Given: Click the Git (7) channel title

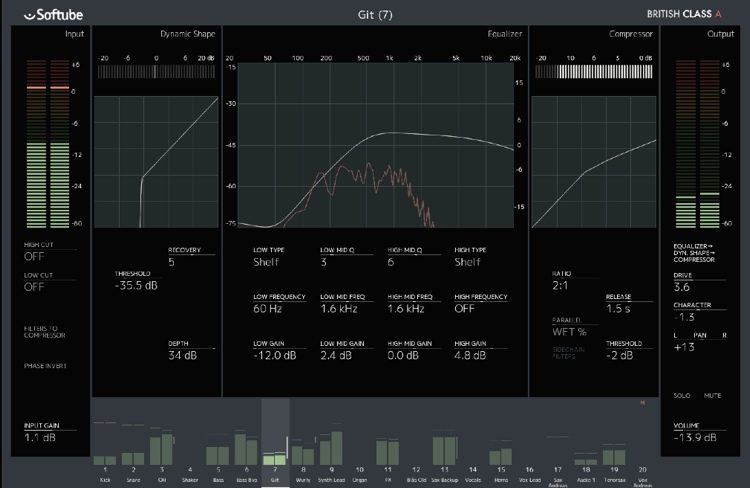Looking at the screenshot, I should point(375,15).
